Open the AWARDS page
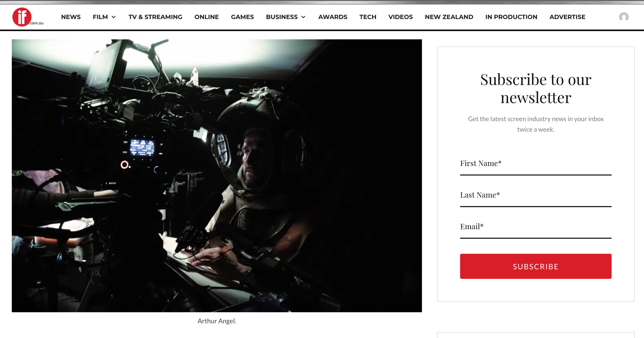Viewport: 644px width, 338px height. pos(333,17)
